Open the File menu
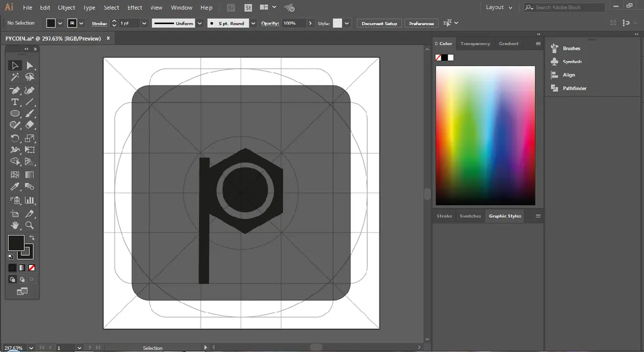Screen dimensions: 644x352 [x=28, y=8]
